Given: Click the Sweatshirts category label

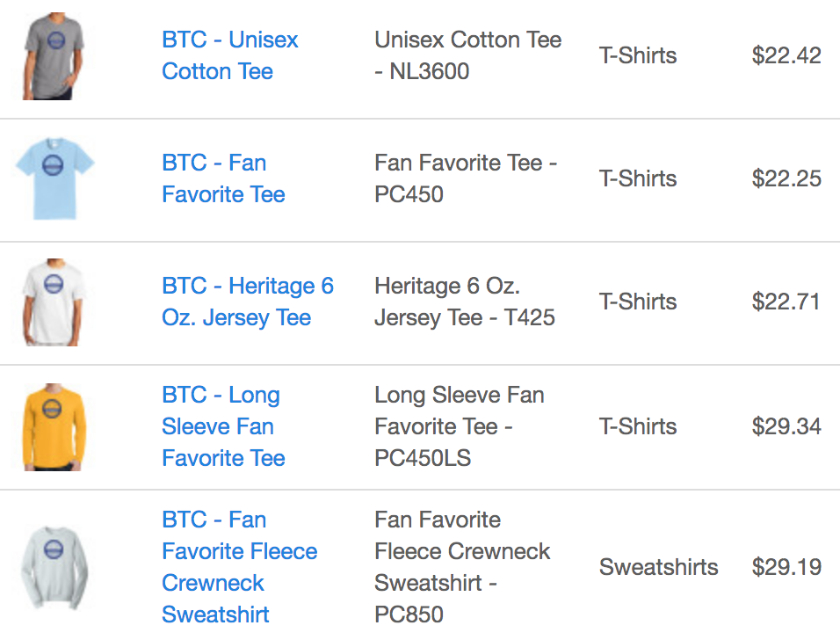Looking at the screenshot, I should point(658,567).
